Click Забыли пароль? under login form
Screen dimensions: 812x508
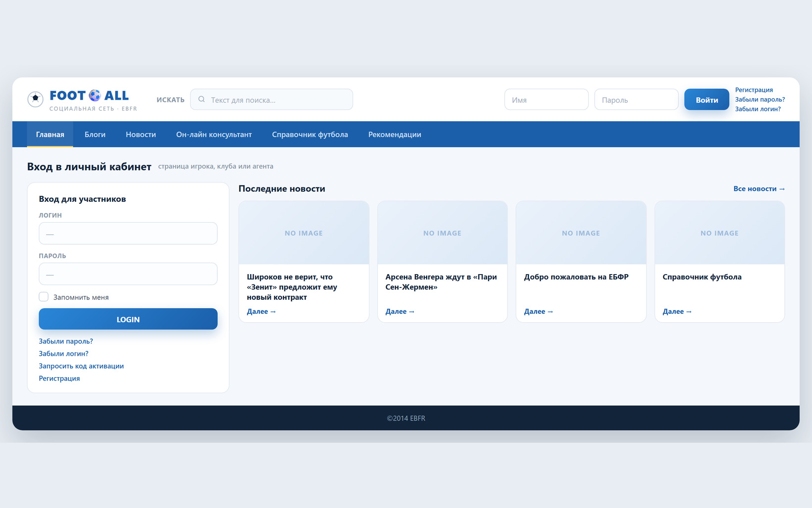[x=66, y=341]
